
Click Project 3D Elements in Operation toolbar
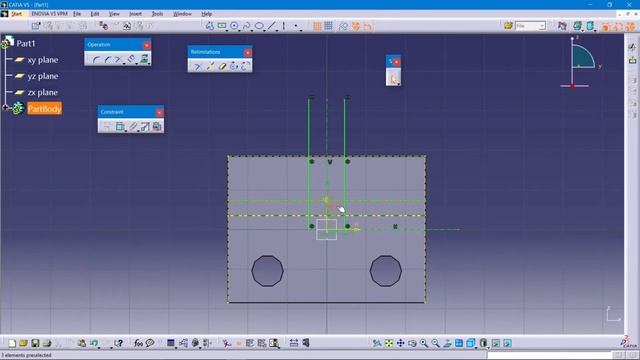pos(144,60)
